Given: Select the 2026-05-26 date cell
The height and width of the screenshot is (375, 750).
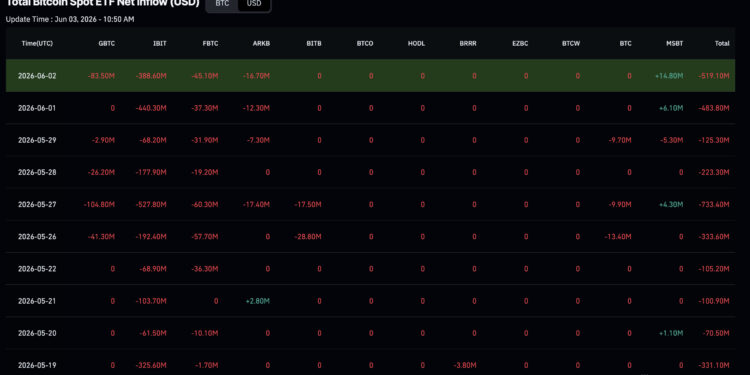Looking at the screenshot, I should (37, 237).
